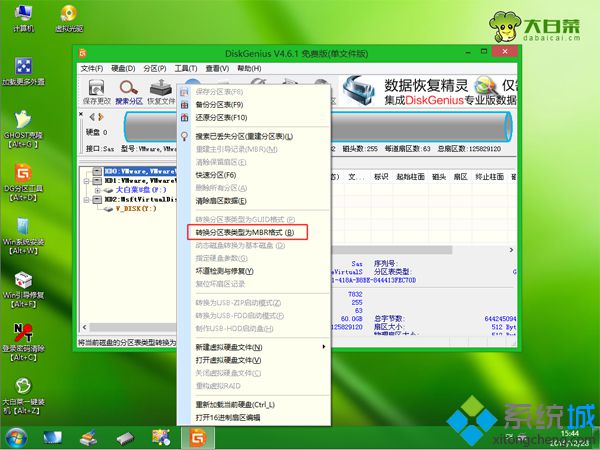Open the 硬盘(D) menu
The width and height of the screenshot is (600, 450).
point(123,68)
